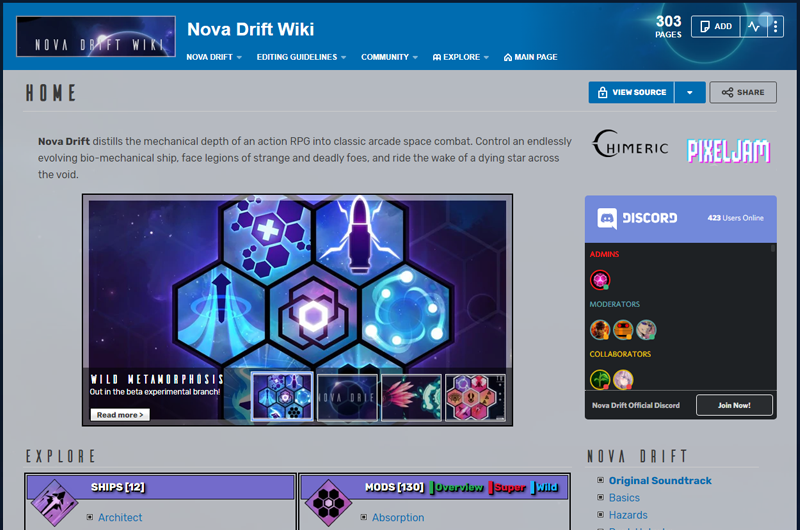Open the red Super mods link

508,488
